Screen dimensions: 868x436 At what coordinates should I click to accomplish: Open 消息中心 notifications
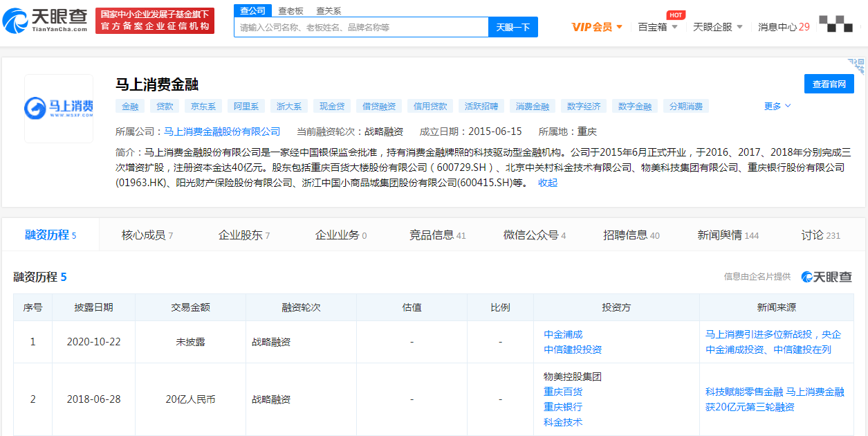[x=784, y=27]
